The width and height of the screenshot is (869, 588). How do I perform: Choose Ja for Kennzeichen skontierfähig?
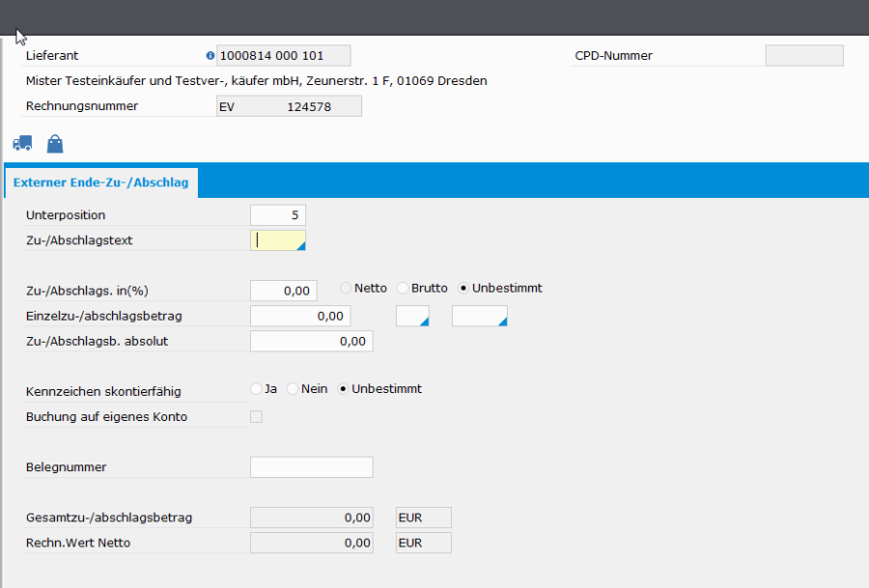(256, 389)
